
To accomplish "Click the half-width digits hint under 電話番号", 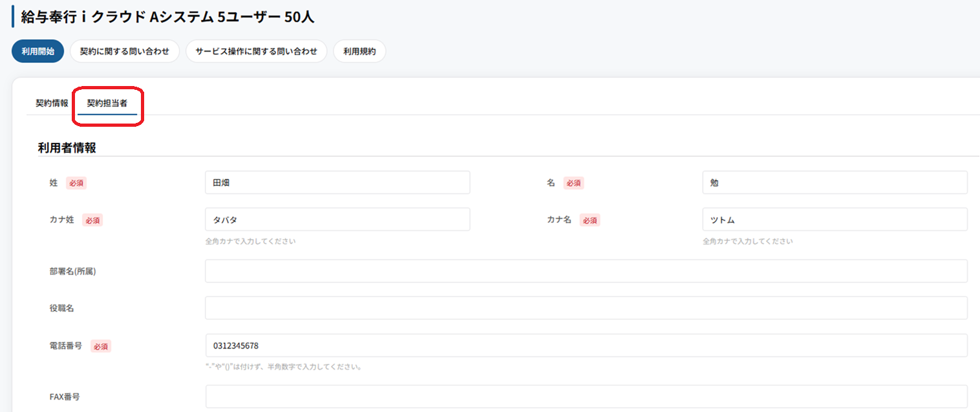I will [x=283, y=367].
